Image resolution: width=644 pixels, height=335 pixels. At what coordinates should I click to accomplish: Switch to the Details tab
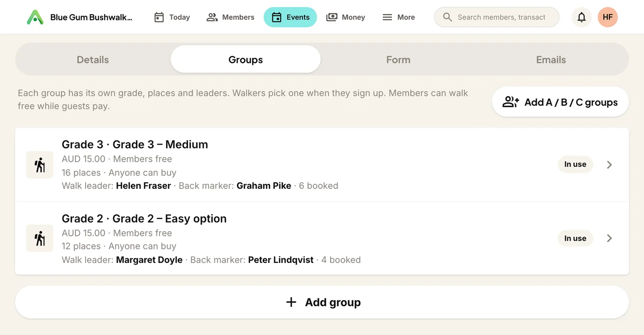tap(93, 59)
